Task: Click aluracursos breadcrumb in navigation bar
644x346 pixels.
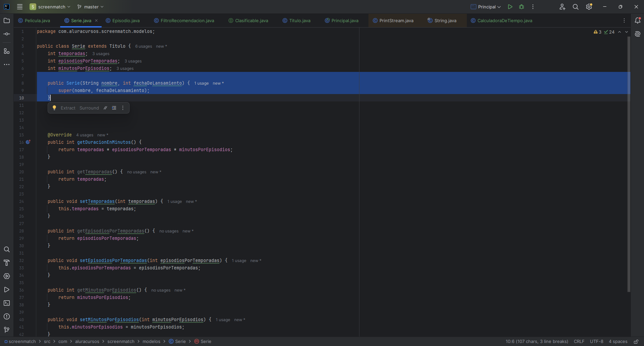Action: (x=87, y=341)
